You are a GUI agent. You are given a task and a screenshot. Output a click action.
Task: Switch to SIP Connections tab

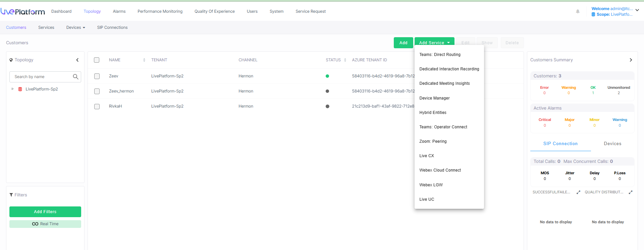coord(112,27)
